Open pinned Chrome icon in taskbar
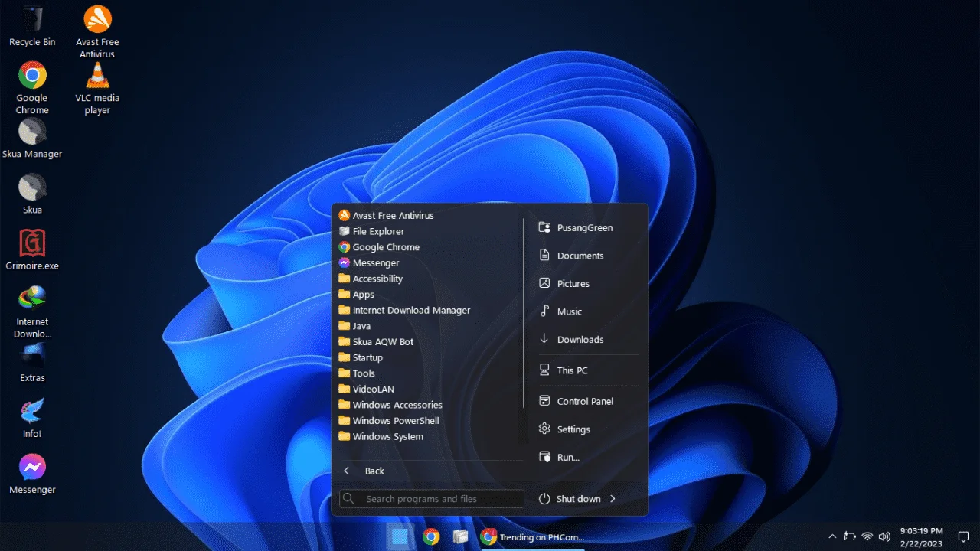980x551 pixels. point(431,536)
